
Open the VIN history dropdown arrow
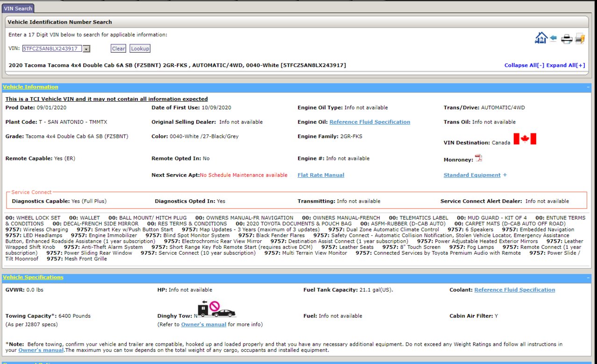coord(86,49)
